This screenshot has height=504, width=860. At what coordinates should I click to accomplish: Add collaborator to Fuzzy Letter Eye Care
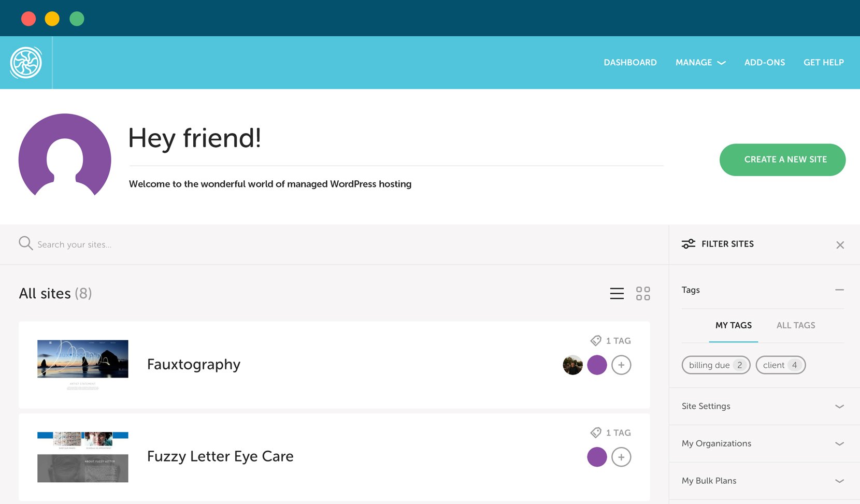[621, 457]
